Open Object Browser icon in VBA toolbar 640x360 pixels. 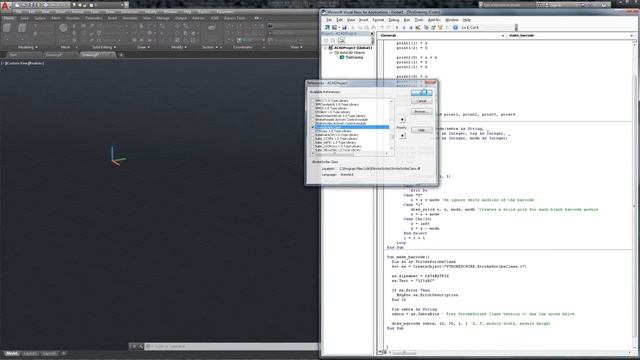pos(440,27)
